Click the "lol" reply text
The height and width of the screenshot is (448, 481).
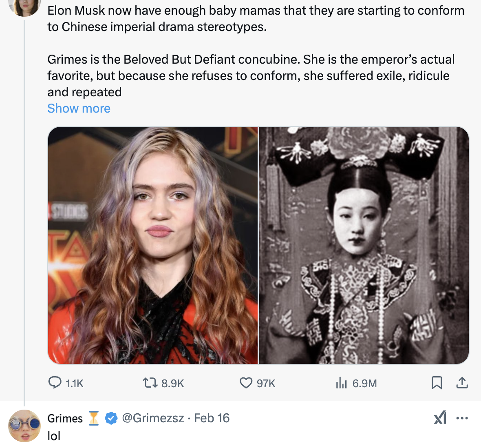[x=54, y=436]
